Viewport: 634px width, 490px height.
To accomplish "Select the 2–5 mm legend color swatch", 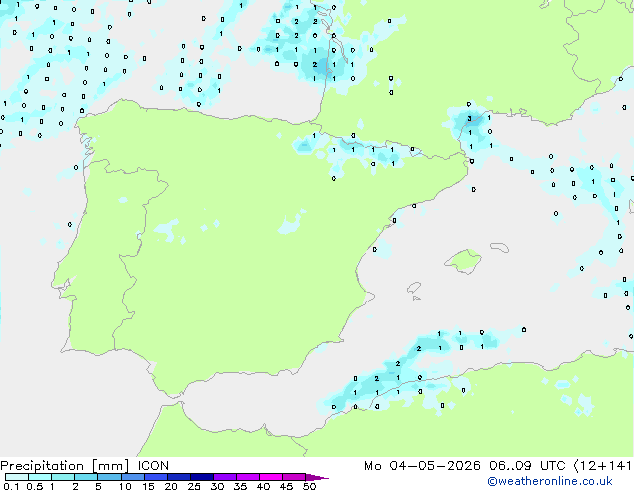I will pyautogui.click(x=86, y=477).
